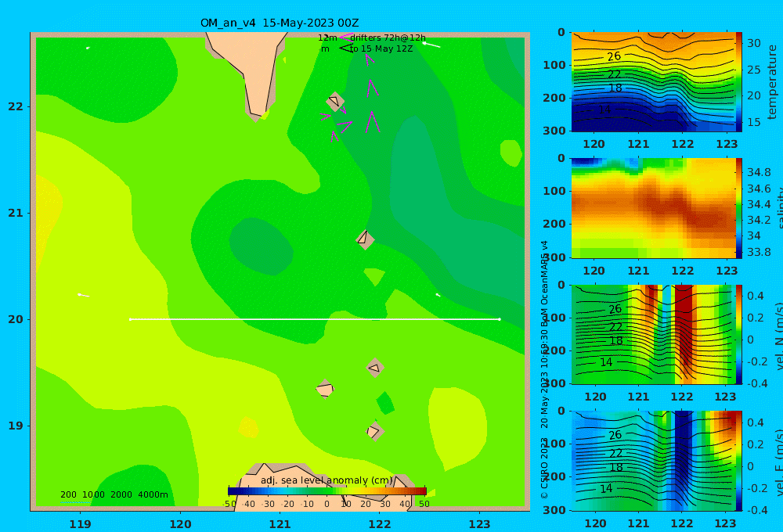
Task: Click the 14 contour label in vel. E panel
Action: click(606, 489)
